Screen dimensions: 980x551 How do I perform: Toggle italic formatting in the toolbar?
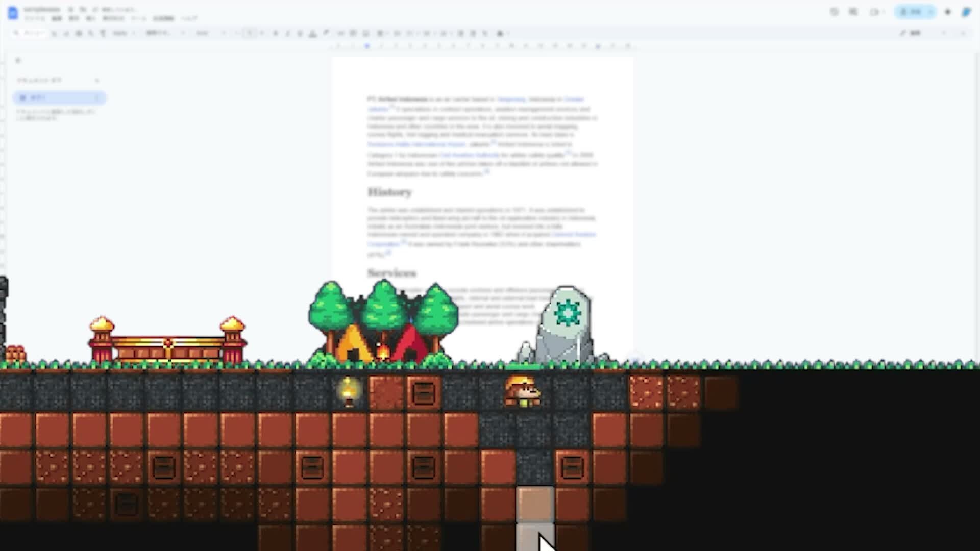point(287,33)
